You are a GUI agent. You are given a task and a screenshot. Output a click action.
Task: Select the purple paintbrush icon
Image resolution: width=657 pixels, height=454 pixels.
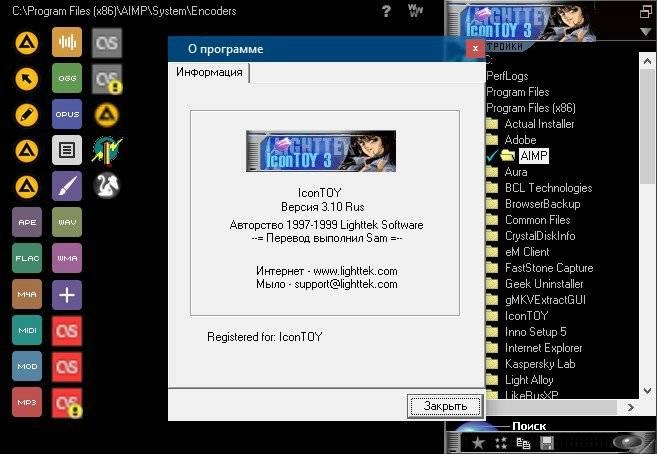(67, 186)
